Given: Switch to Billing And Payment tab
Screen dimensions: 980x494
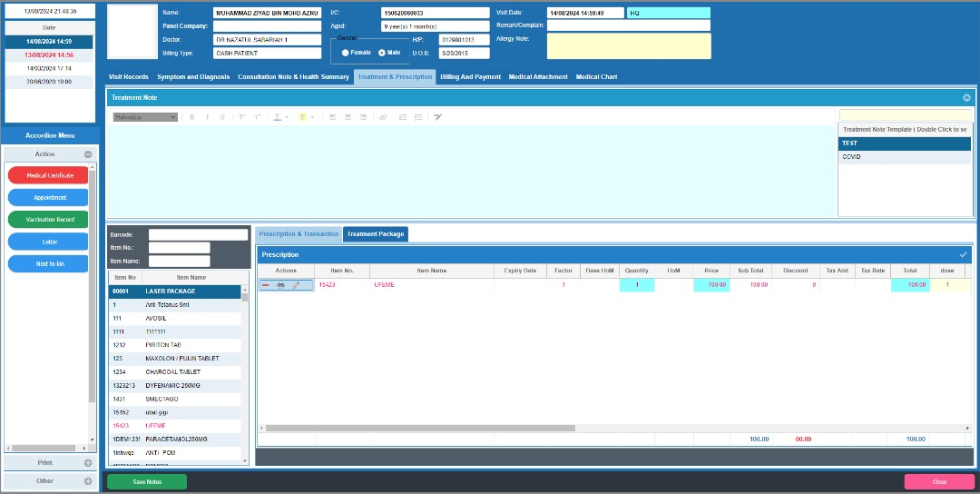Looking at the screenshot, I should coord(470,77).
